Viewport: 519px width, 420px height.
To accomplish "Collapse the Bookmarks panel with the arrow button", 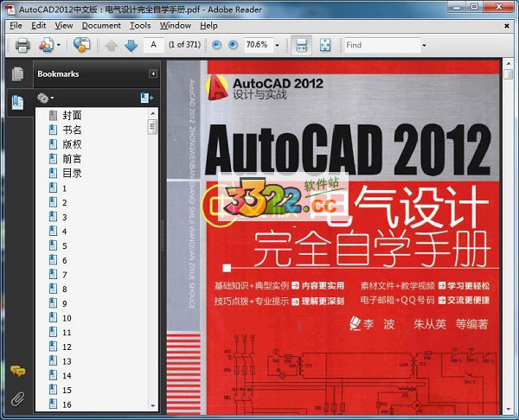I will tap(153, 73).
